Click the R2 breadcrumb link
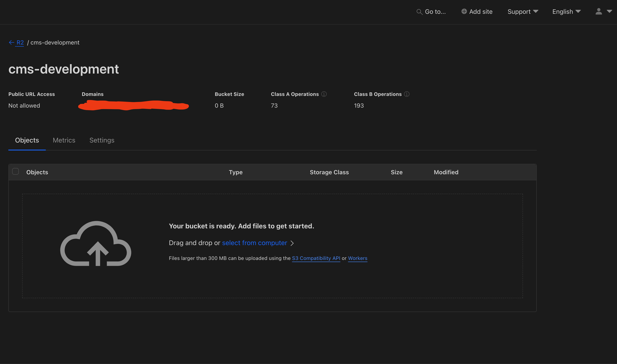 coord(20,42)
